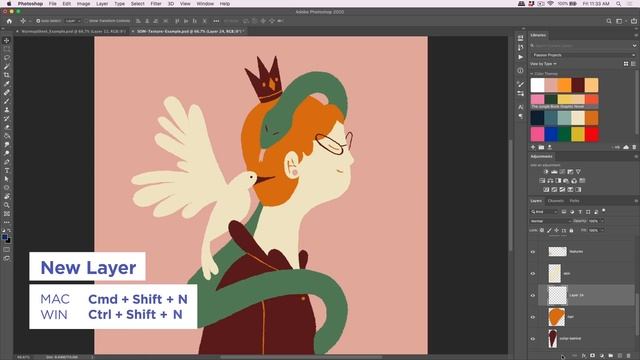The image size is (640, 360).
Task: Hide the Layer 24 layer
Action: coord(533,295)
